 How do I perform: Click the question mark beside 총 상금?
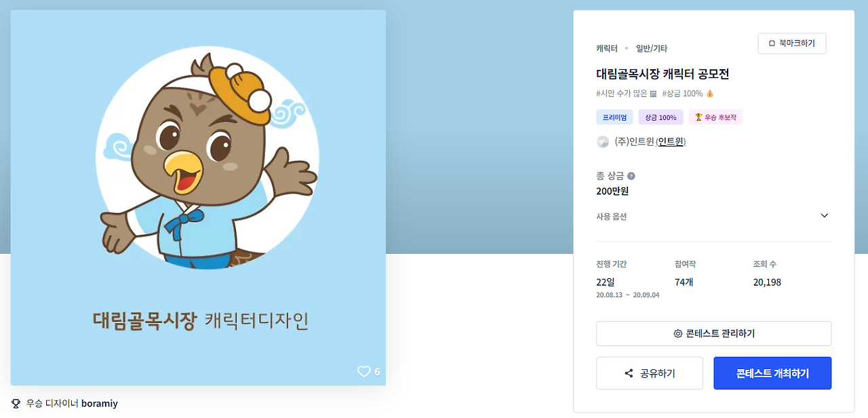[631, 176]
